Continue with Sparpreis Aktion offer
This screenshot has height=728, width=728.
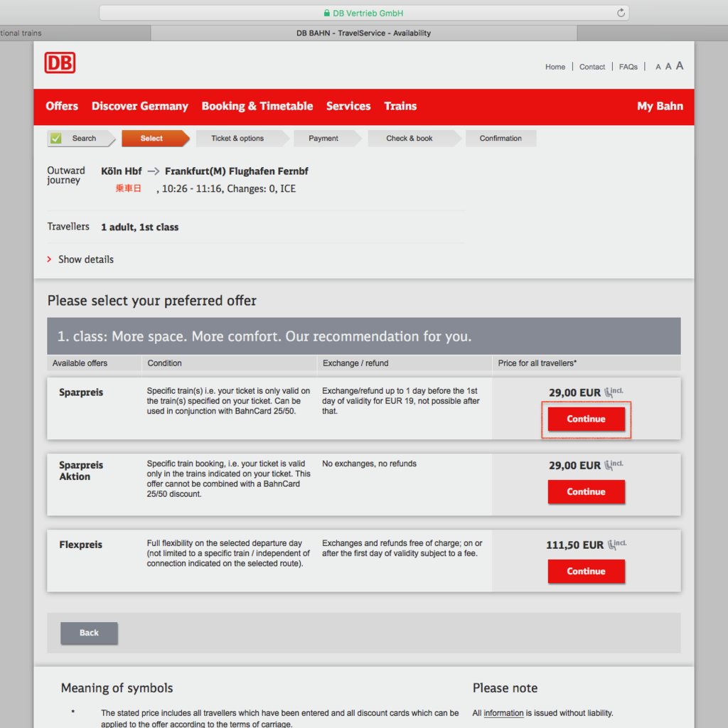(x=586, y=492)
